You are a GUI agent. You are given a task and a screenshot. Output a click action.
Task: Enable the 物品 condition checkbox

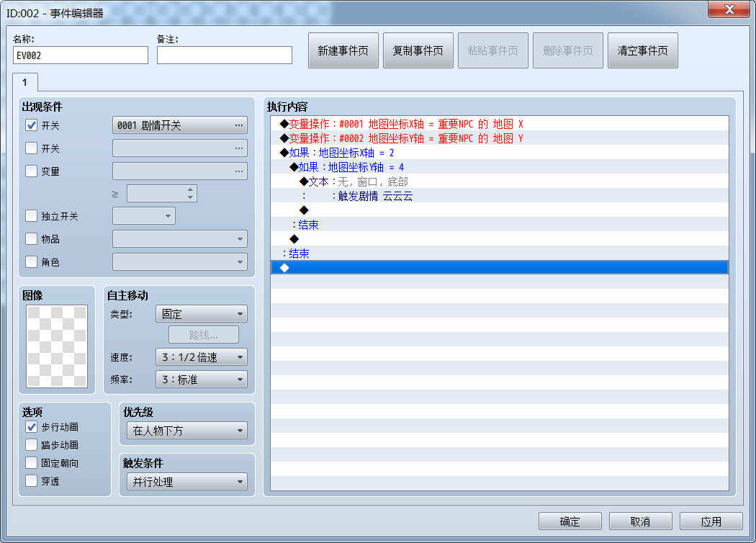tap(32, 238)
